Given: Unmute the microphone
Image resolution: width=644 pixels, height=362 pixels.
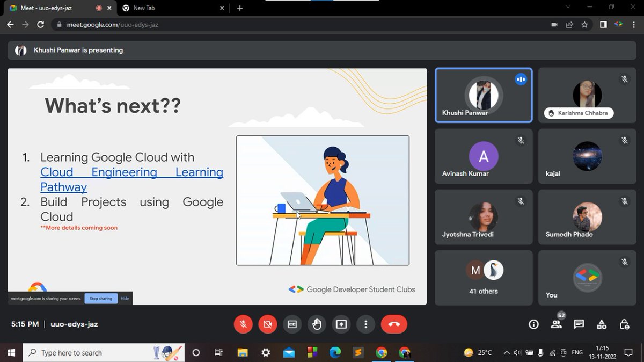Looking at the screenshot, I should click(x=243, y=324).
